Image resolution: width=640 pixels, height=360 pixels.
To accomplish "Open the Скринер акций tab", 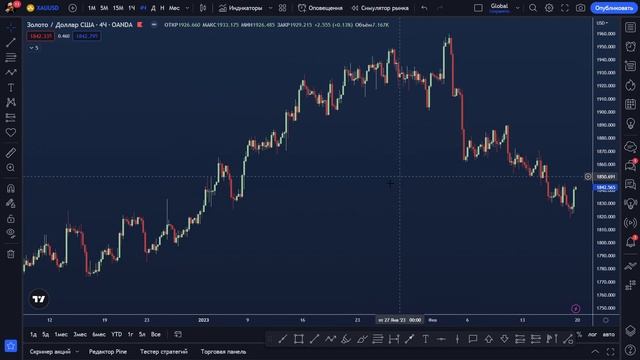I will click(50, 351).
